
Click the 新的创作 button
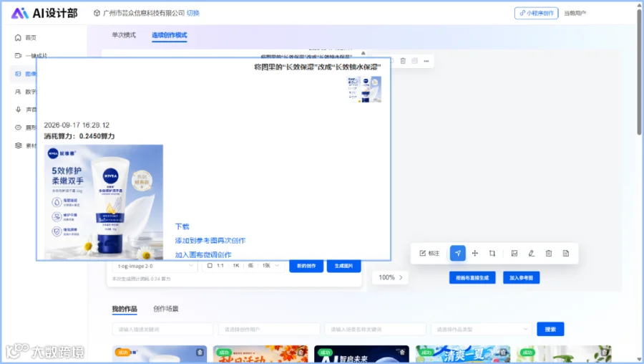tap(306, 266)
